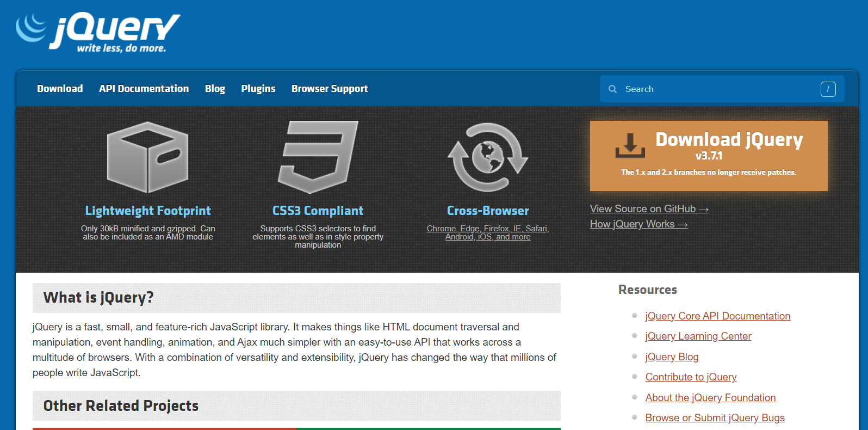This screenshot has width=868, height=430.
Task: Open the Chrome, Edge, Firefox browsers link
Action: coord(488,232)
